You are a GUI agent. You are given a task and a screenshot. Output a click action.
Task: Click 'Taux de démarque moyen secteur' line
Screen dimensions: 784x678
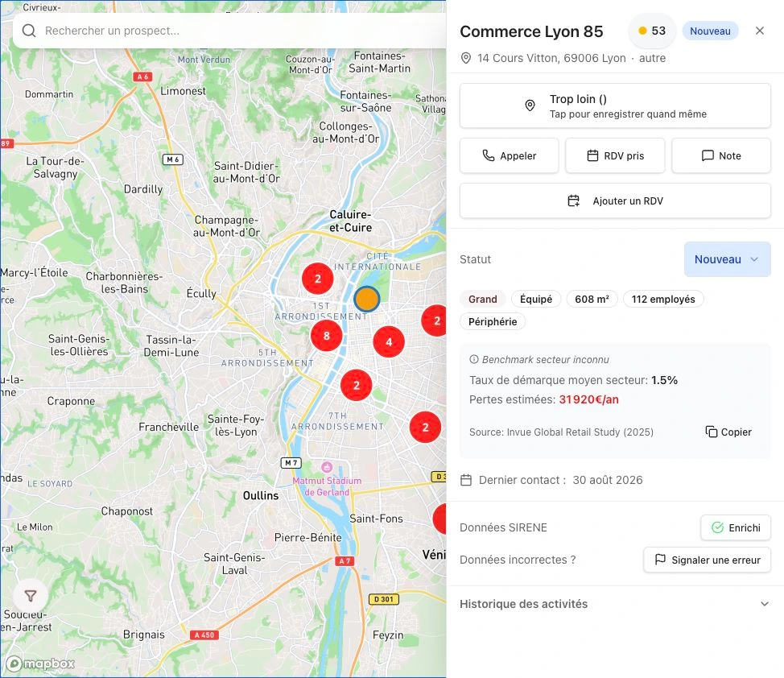click(573, 380)
